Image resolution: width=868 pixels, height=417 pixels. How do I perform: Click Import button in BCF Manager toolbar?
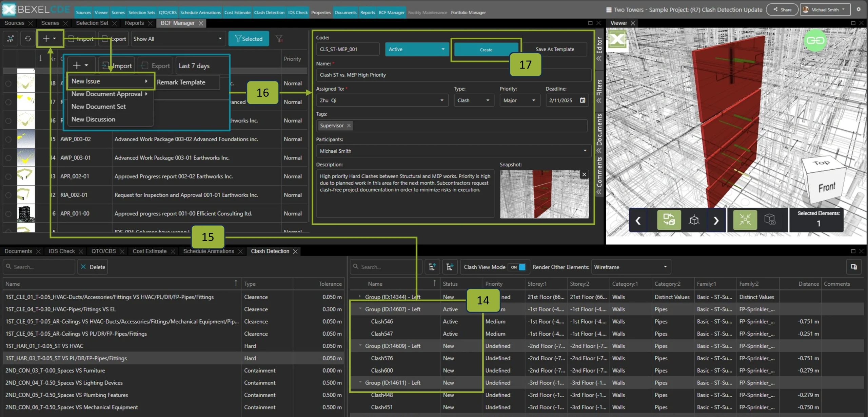tap(81, 39)
